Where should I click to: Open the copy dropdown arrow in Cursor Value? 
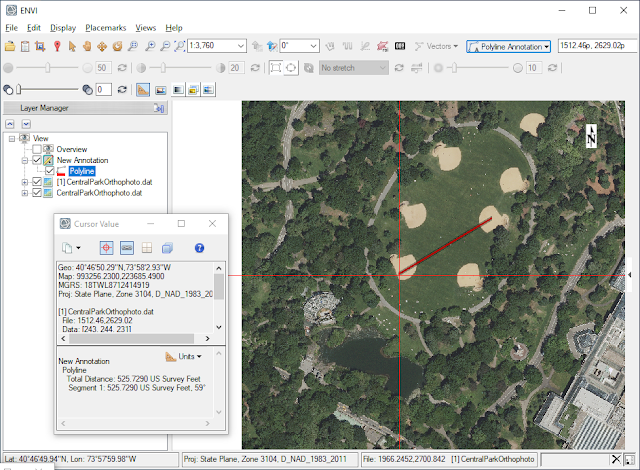(78, 248)
